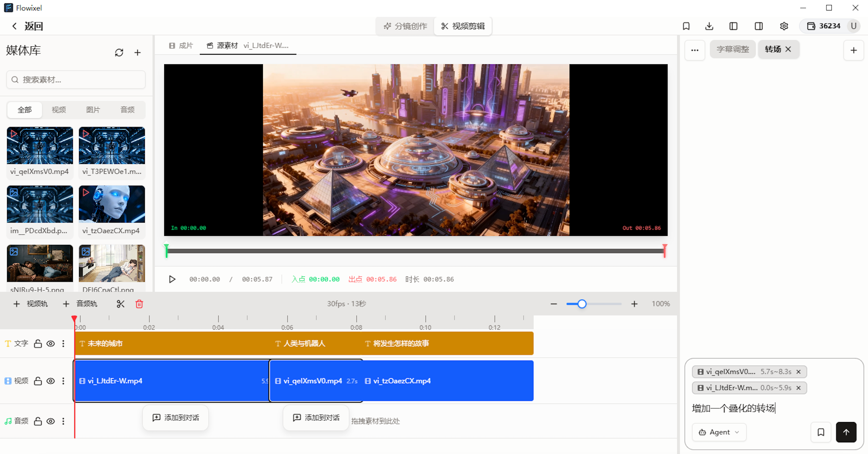Open more options for 视频 track
The height and width of the screenshot is (454, 868).
click(63, 381)
